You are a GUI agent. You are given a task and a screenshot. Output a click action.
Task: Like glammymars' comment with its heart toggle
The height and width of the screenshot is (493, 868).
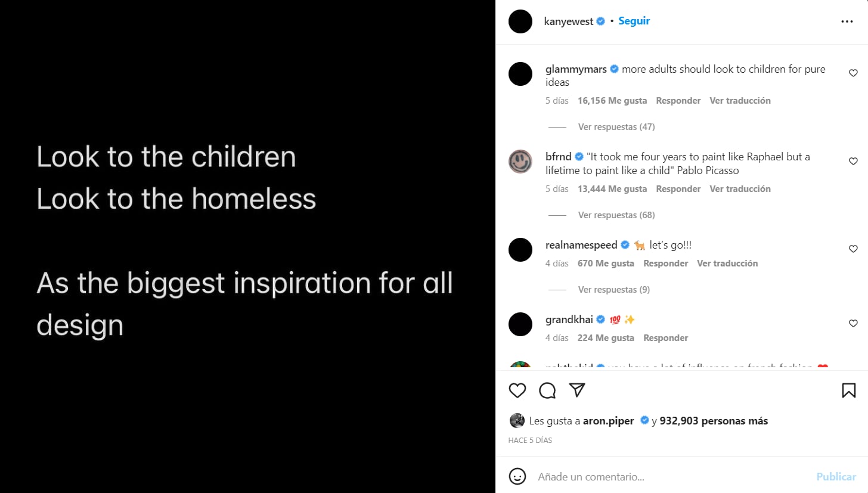[x=853, y=73]
